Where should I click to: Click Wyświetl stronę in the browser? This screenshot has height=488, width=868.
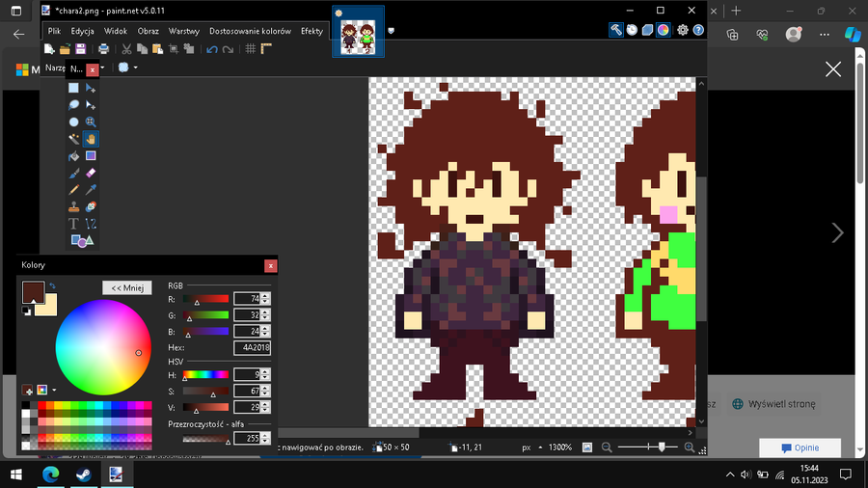(x=773, y=404)
